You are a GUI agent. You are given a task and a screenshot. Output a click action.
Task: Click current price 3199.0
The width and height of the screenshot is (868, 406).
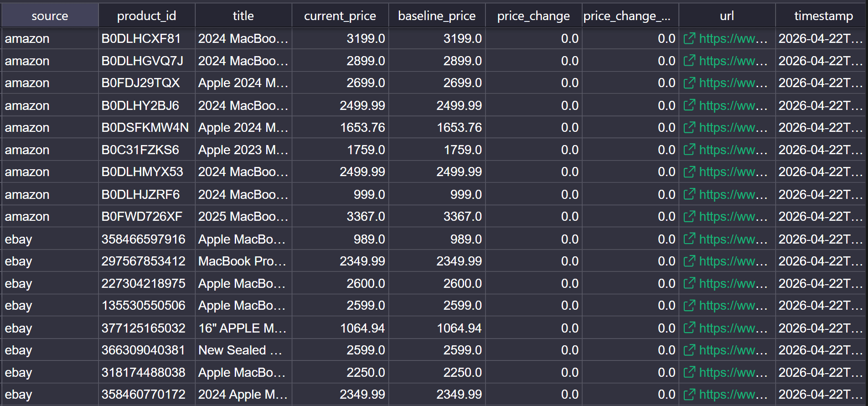point(340,38)
